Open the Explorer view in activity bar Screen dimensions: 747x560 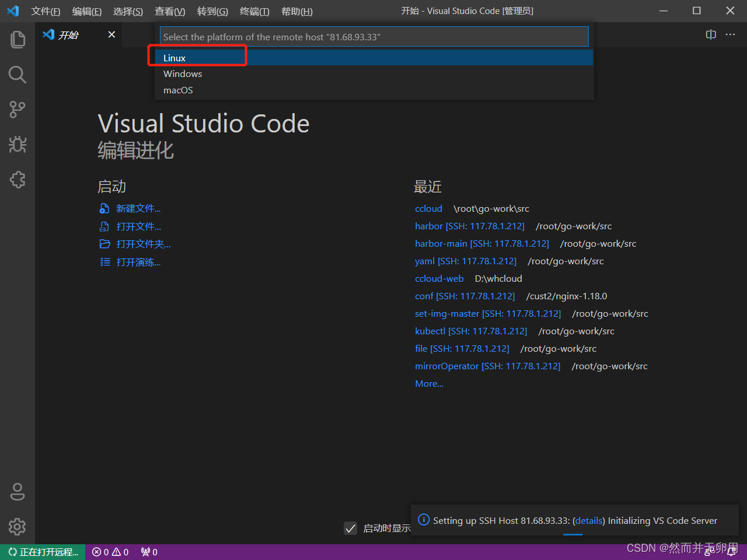point(18,40)
